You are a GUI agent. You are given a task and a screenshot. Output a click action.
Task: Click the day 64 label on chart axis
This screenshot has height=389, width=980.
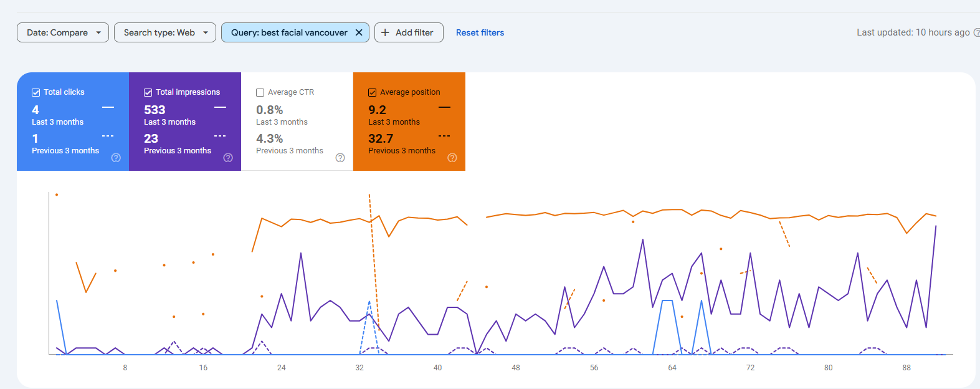click(x=672, y=368)
